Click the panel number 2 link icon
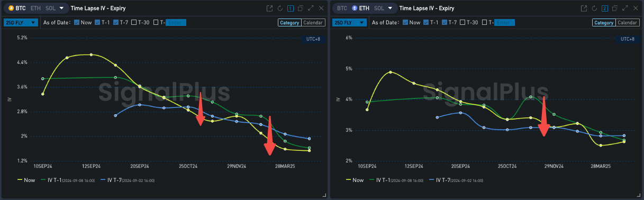Image resolution: width=644 pixels, height=200 pixels. click(x=605, y=8)
